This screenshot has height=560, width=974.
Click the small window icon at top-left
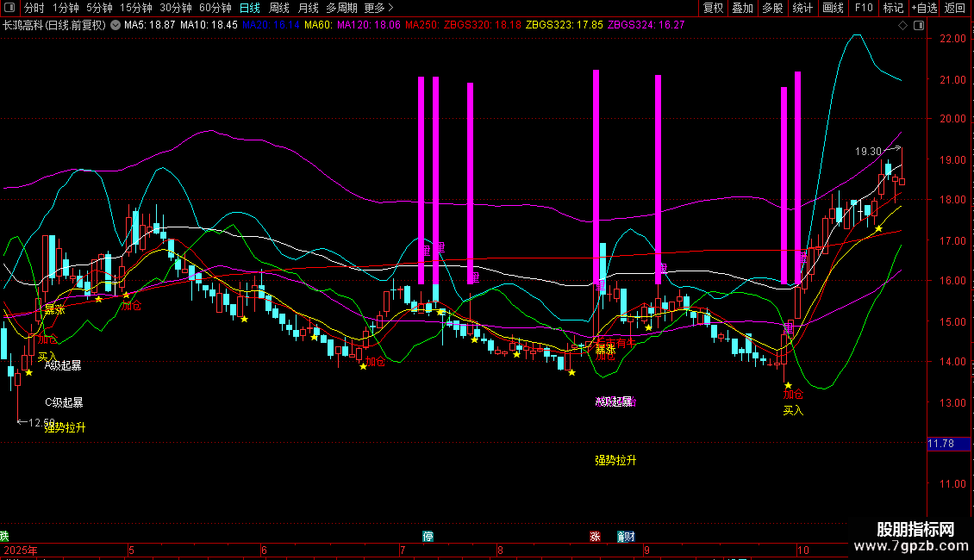coord(10,9)
